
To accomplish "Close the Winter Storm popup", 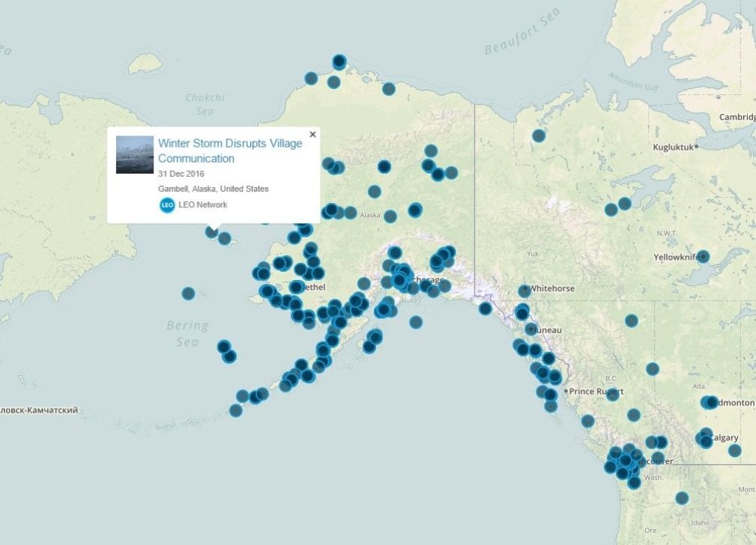I will point(312,135).
